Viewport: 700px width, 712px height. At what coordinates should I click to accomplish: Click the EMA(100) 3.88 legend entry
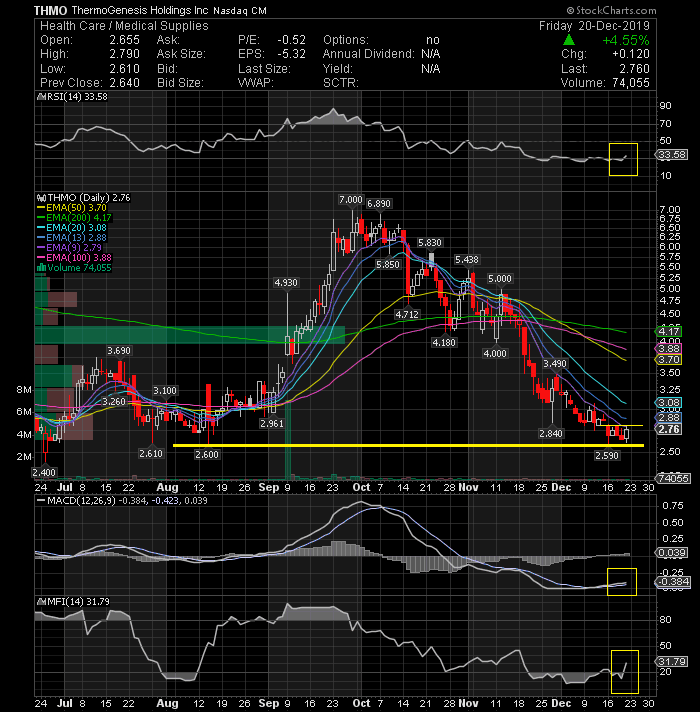pyautogui.click(x=74, y=257)
